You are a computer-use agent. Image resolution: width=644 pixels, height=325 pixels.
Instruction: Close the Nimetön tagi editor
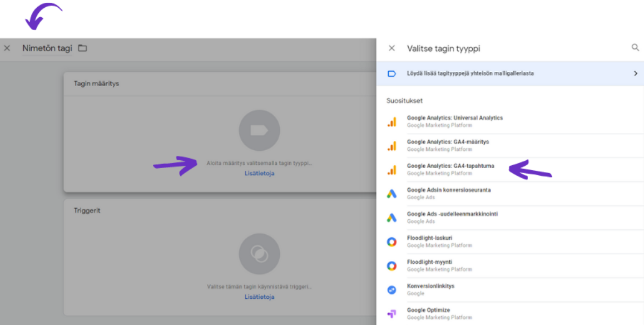[7, 48]
